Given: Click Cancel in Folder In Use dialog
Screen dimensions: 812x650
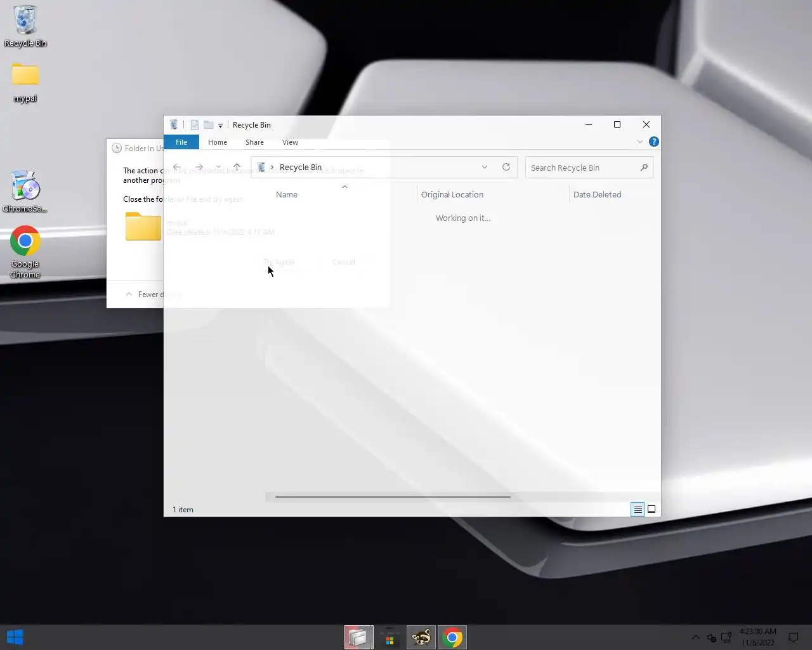Looking at the screenshot, I should [x=343, y=262].
